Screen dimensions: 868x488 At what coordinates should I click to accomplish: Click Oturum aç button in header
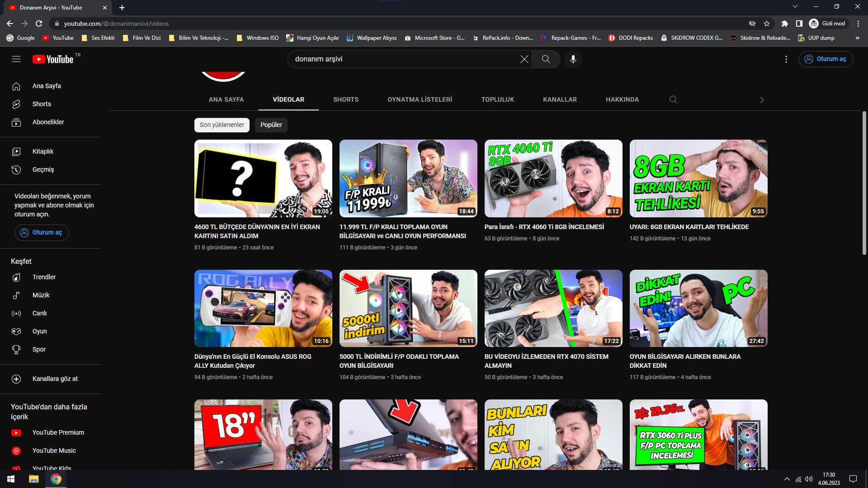tap(826, 59)
